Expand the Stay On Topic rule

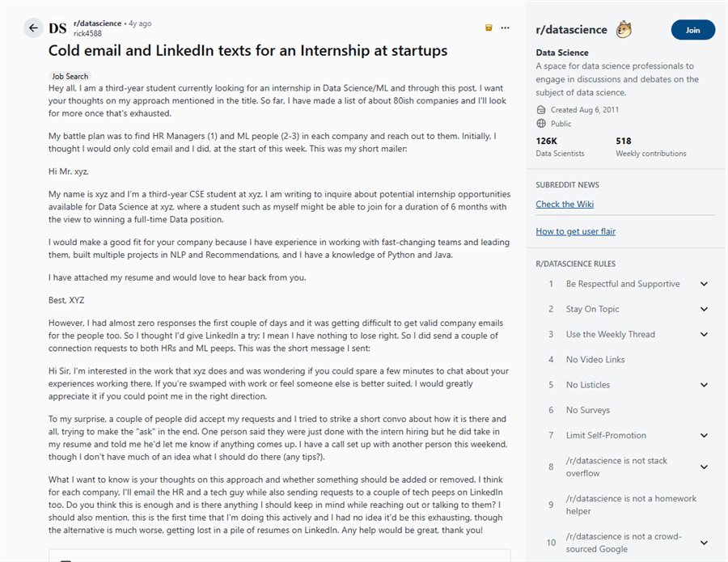[703, 309]
